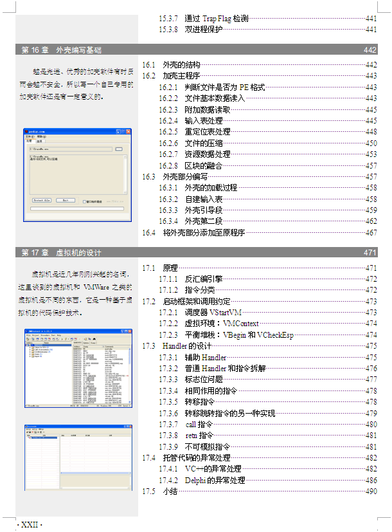Jump to 17.4.2 Delphi 的异常处理
392x532 pixels.
coord(268,480)
